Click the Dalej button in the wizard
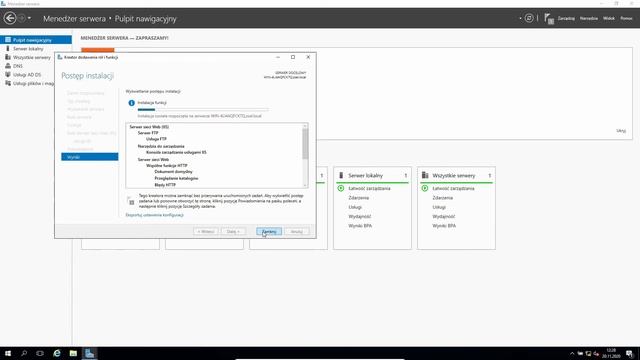Viewport: 640px width, 360px height. [x=233, y=231]
